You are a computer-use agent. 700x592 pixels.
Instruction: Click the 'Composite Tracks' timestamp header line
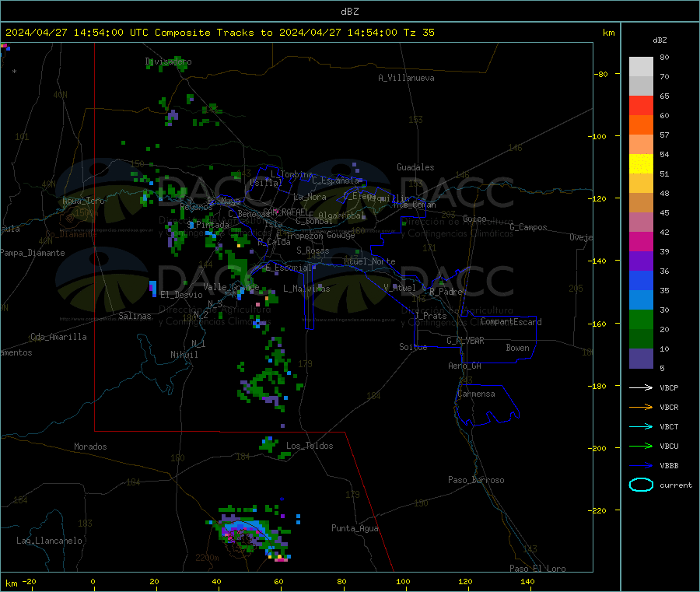pos(219,33)
